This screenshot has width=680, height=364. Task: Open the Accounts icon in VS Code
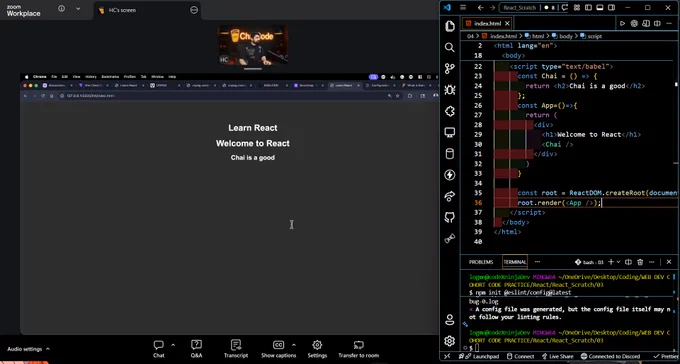(x=450, y=320)
